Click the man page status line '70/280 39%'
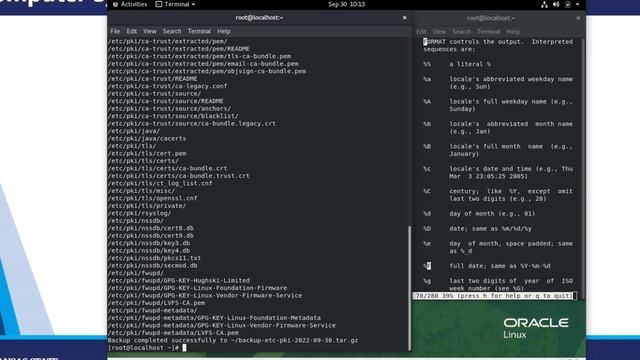 [494, 296]
